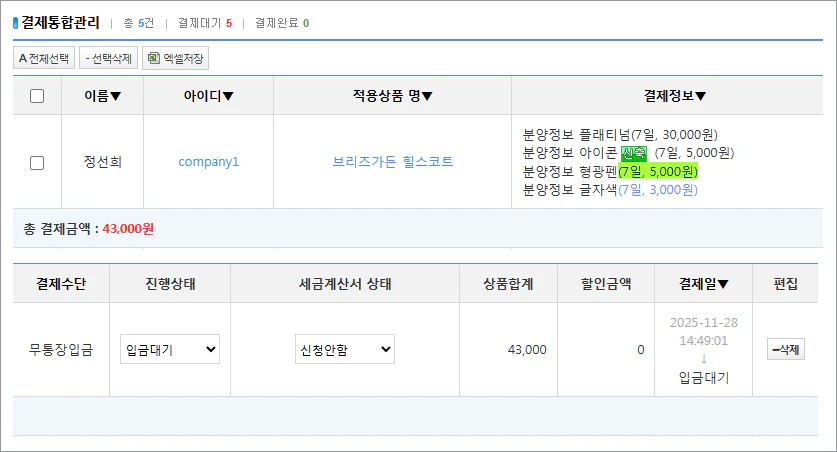Click the 결제통합관리 page title
Image resolution: width=837 pixels, height=452 pixels.
(60, 22)
